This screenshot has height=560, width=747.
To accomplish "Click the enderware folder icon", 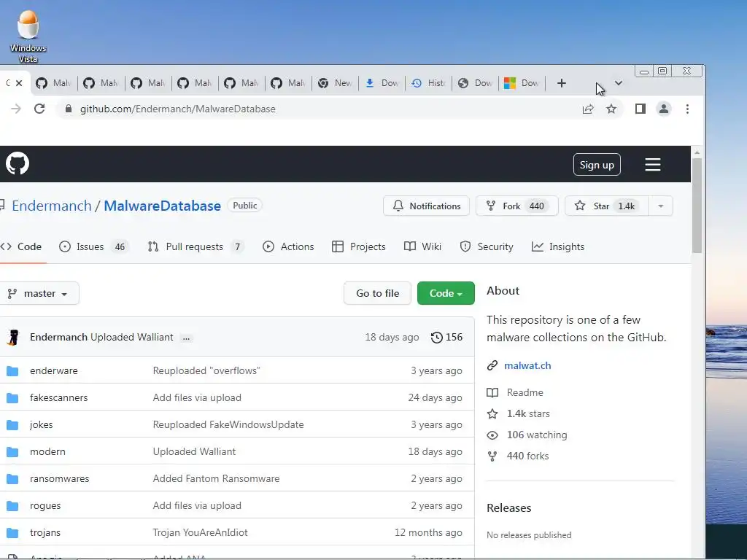I will point(12,371).
